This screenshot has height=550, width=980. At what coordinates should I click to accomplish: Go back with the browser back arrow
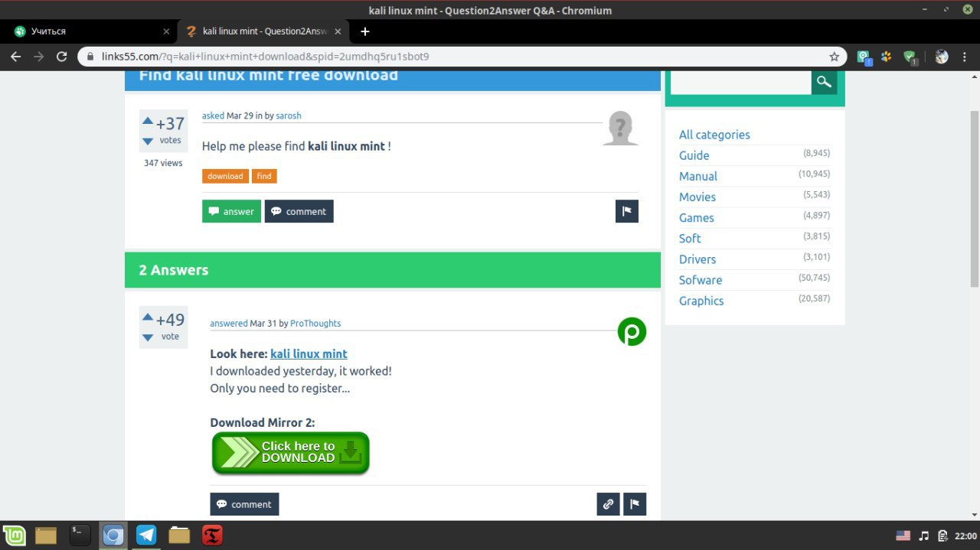[x=16, y=57]
